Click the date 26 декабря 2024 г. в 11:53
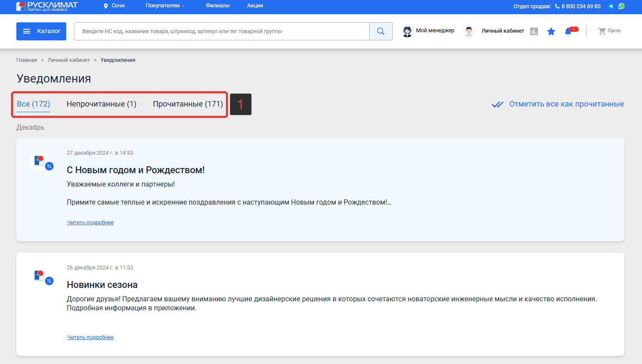The height and width of the screenshot is (364, 642). pos(100,268)
